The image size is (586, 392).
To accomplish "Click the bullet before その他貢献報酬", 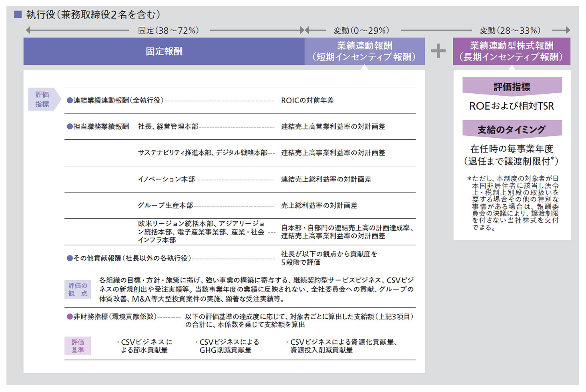I will (x=70, y=258).
